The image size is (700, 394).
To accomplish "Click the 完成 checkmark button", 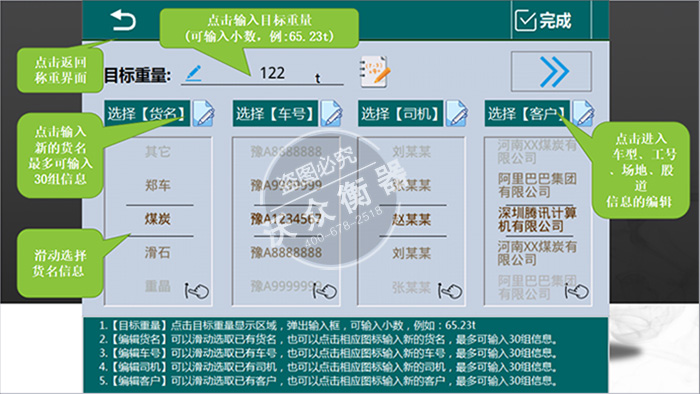I will tap(543, 21).
